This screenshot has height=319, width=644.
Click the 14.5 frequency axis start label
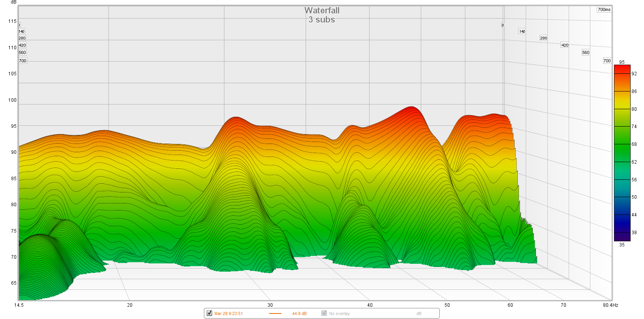(x=19, y=305)
